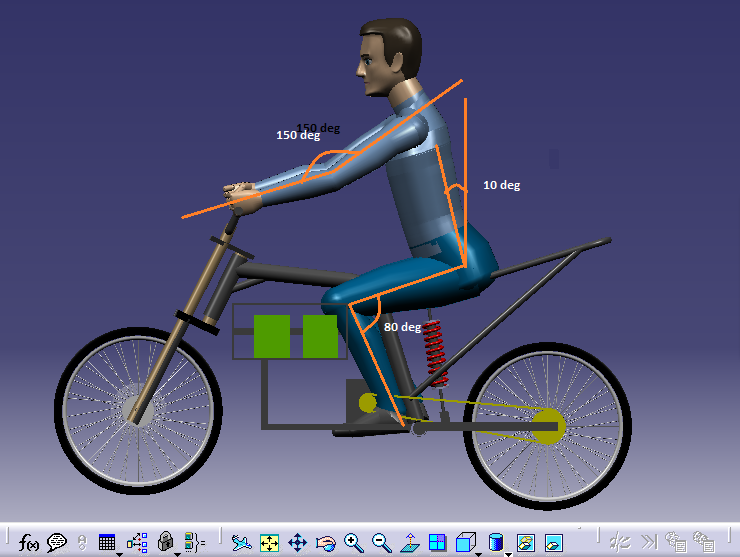This screenshot has height=557, width=740.
Task: Click the greyed-out double-arrow skip icon
Action: [649, 542]
